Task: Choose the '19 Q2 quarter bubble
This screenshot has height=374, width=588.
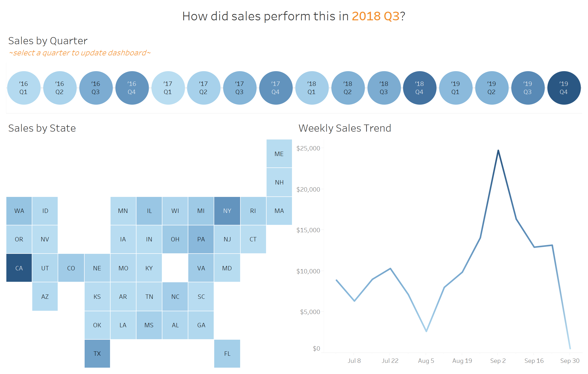Action: (492, 88)
